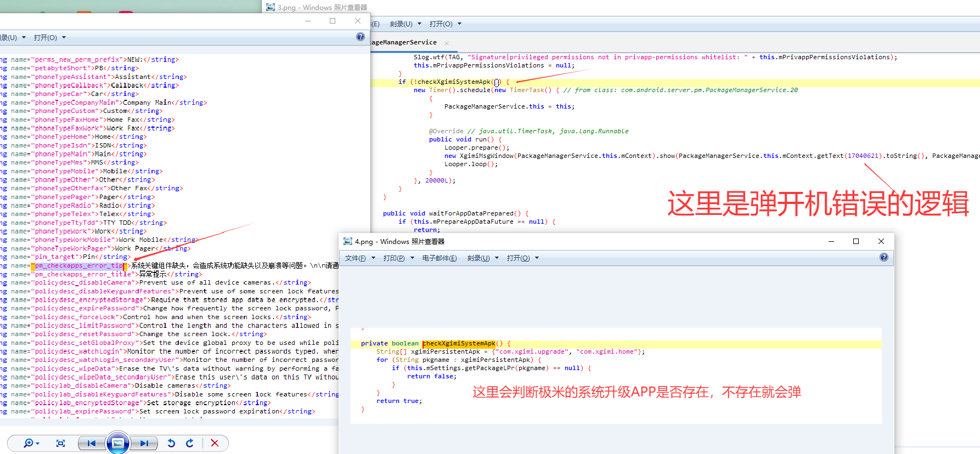Open 文件(F) menu in 4.png window

click(355, 258)
